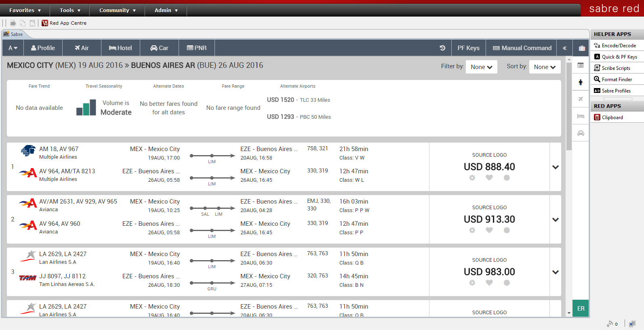Click Avianca logo for AV/AM 2631 flight
Viewport: 644px width, 330px height.
(28, 204)
